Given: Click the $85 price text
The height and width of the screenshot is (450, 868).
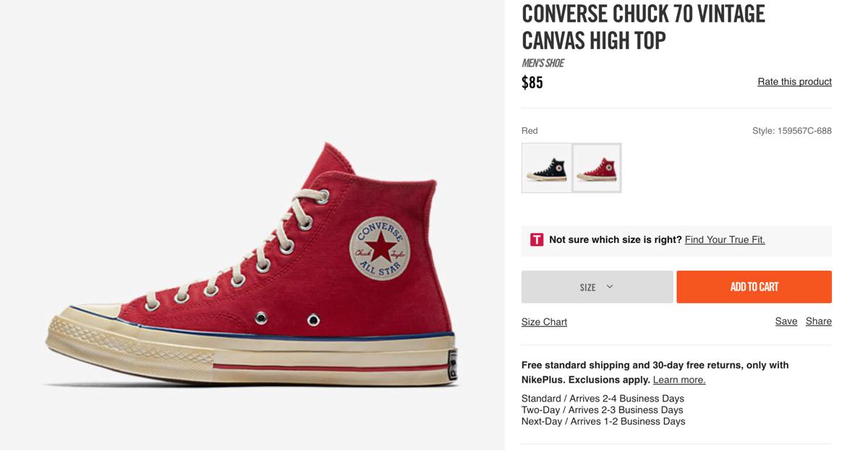Looking at the screenshot, I should pyautogui.click(x=532, y=82).
